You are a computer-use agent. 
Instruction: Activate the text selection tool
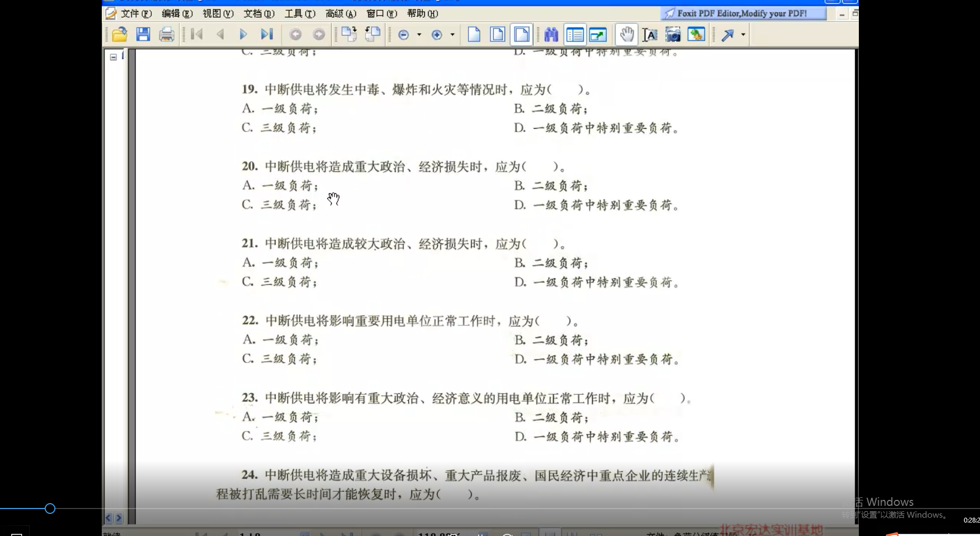pos(650,35)
